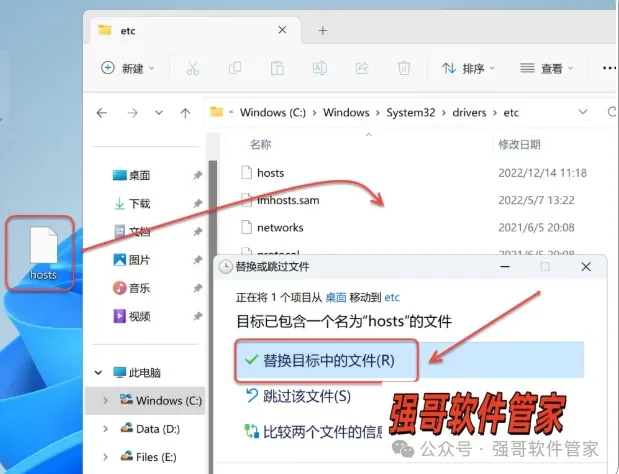Open the 新建 (New) button
The height and width of the screenshot is (474, 619).
tap(128, 68)
